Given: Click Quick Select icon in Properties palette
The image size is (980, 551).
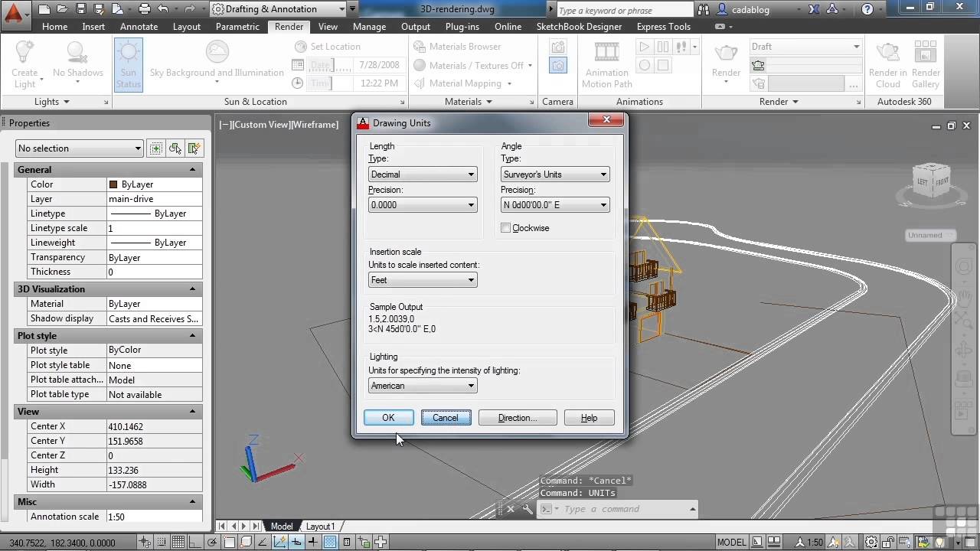Looking at the screenshot, I should (x=194, y=148).
